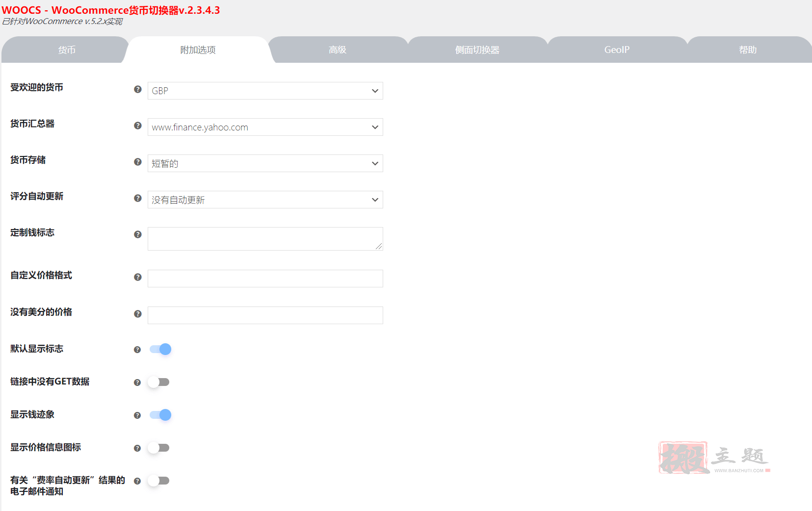The image size is (812, 511).
Task: Expand the 评分自动更新 没有自动更新 dropdown
Action: 265,200
